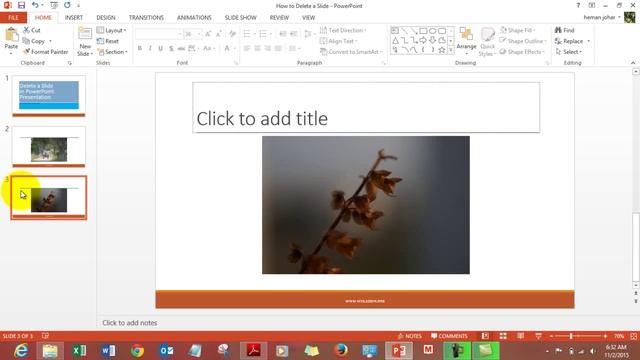Click the Reset slide command
Image resolution: width=640 pixels, height=360 pixels.
pyautogui.click(x=108, y=41)
